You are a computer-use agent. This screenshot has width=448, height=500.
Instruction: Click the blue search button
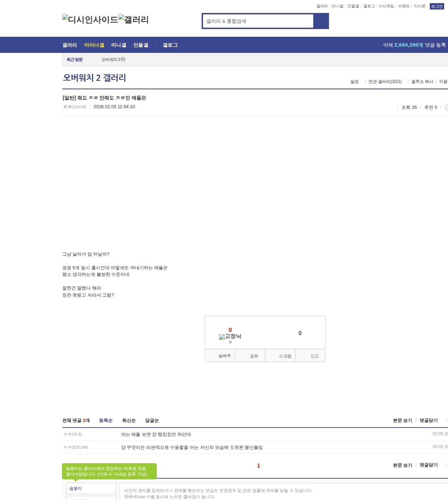(321, 21)
